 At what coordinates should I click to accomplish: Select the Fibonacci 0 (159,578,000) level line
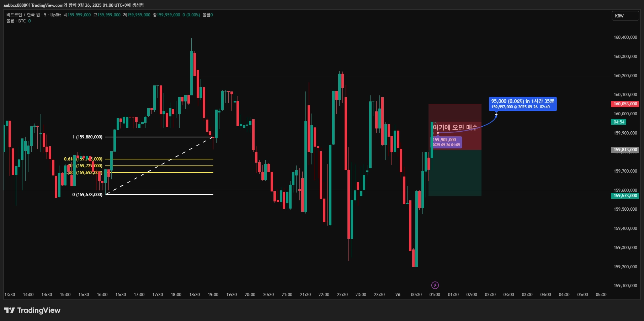[x=159, y=195]
